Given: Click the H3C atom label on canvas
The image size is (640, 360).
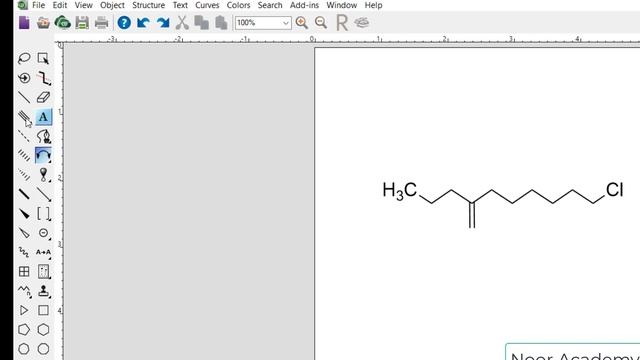Looking at the screenshot, I should click(400, 191).
